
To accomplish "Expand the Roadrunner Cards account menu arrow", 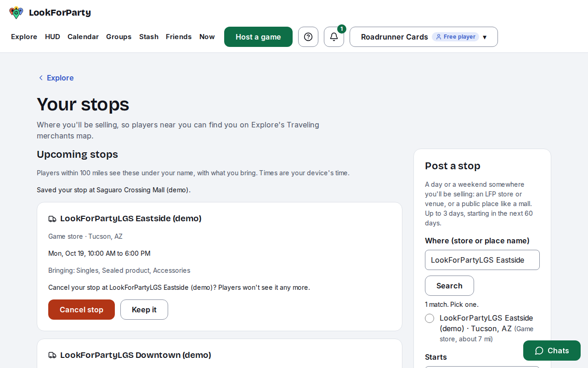I will pos(485,37).
